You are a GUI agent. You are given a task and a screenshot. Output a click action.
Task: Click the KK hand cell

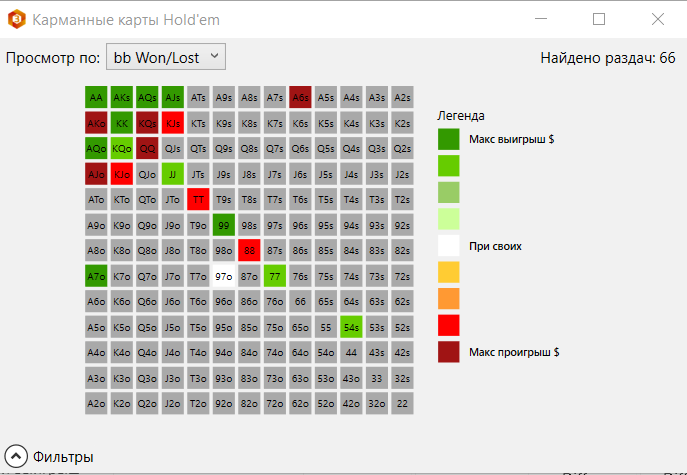[x=121, y=123]
